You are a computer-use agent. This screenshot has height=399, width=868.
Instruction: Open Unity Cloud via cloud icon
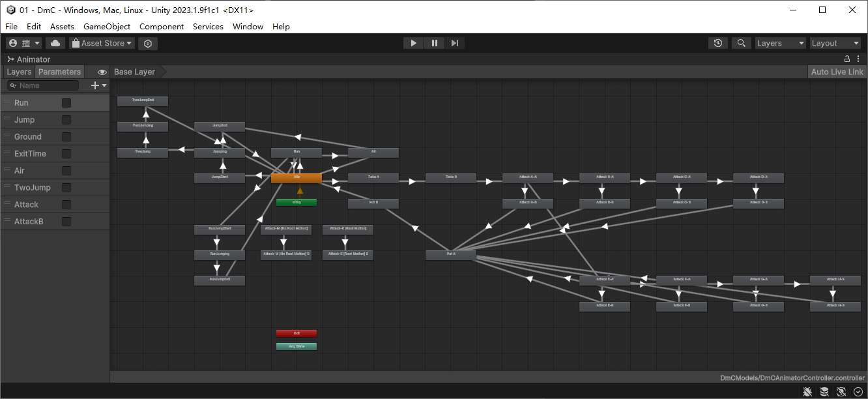55,43
